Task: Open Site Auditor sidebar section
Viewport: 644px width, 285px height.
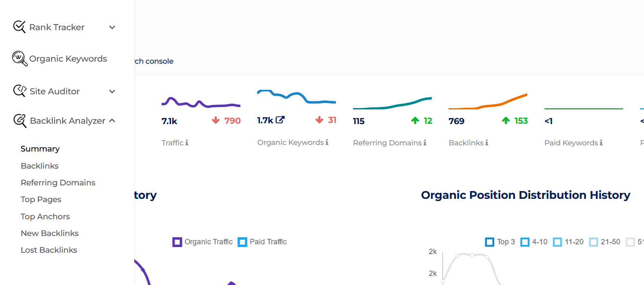Action: (55, 91)
